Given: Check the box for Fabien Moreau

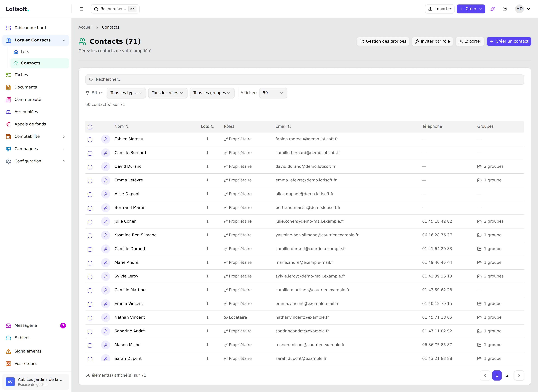Looking at the screenshot, I should click(90, 140).
